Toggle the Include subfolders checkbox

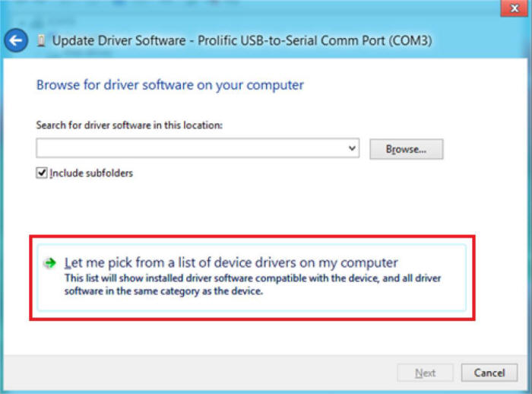point(41,173)
